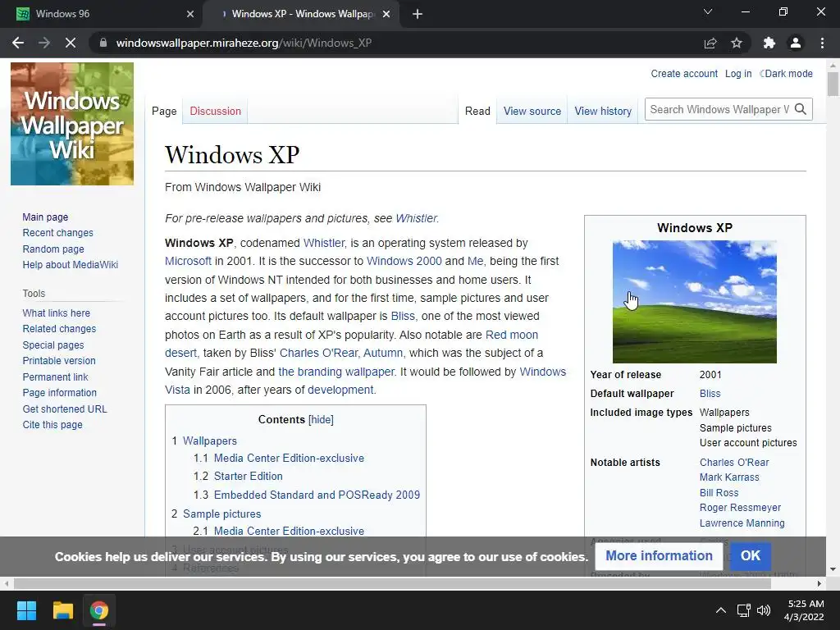
Task: Click Cite this page link
Action: tap(52, 425)
